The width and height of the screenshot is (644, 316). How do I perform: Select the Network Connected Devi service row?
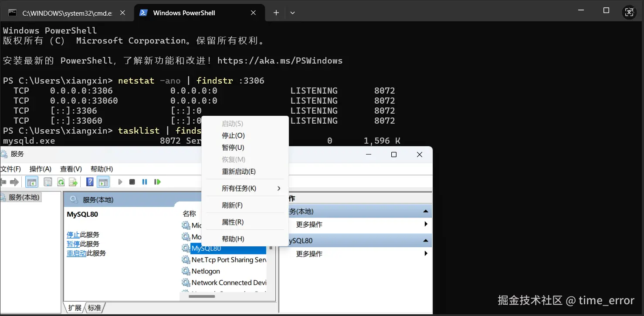pyautogui.click(x=224, y=282)
